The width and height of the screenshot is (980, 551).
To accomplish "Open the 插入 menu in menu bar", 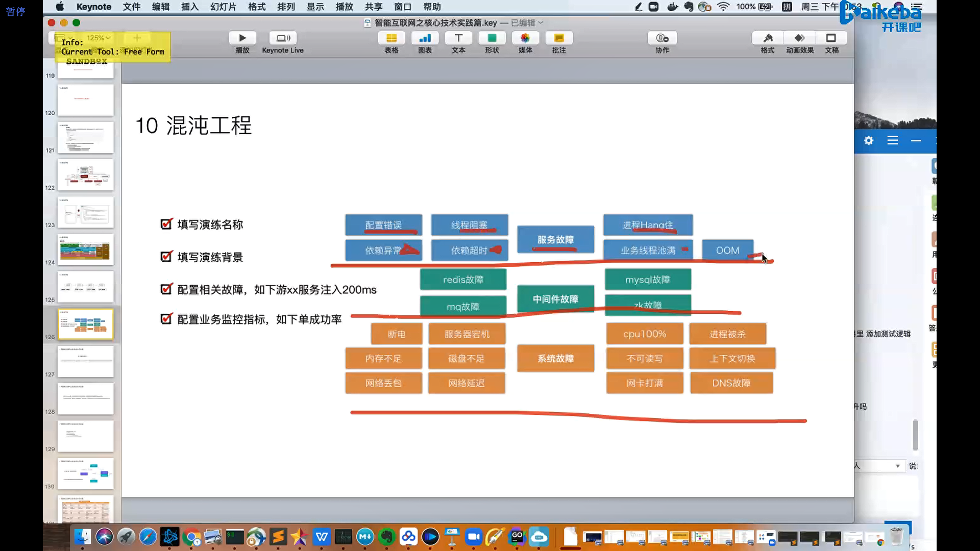I will [x=189, y=7].
